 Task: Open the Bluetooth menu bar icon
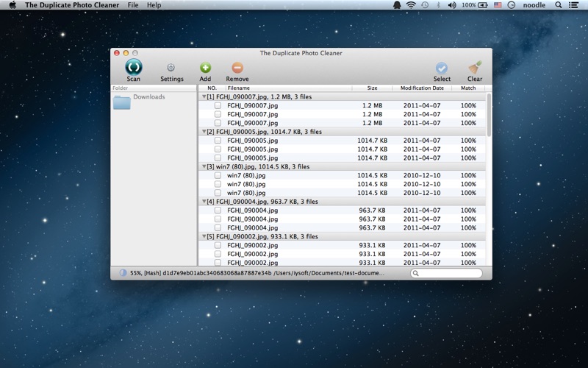pos(438,5)
